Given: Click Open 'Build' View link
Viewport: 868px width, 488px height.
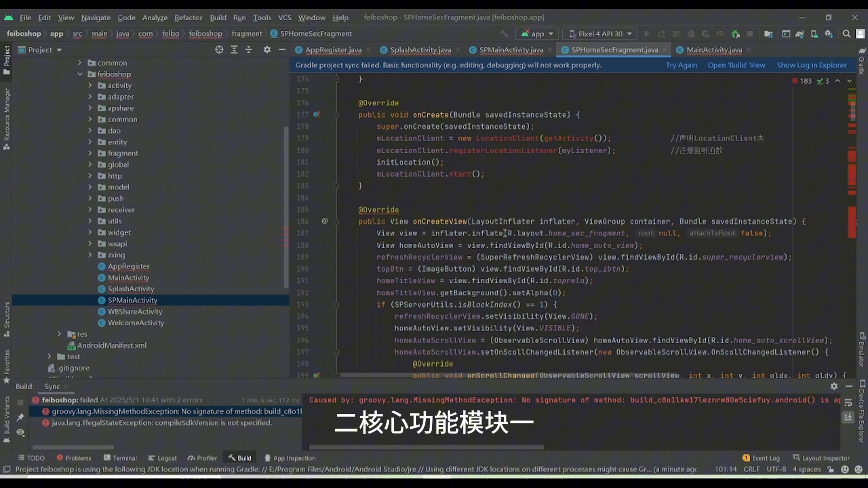Looking at the screenshot, I should coord(736,65).
